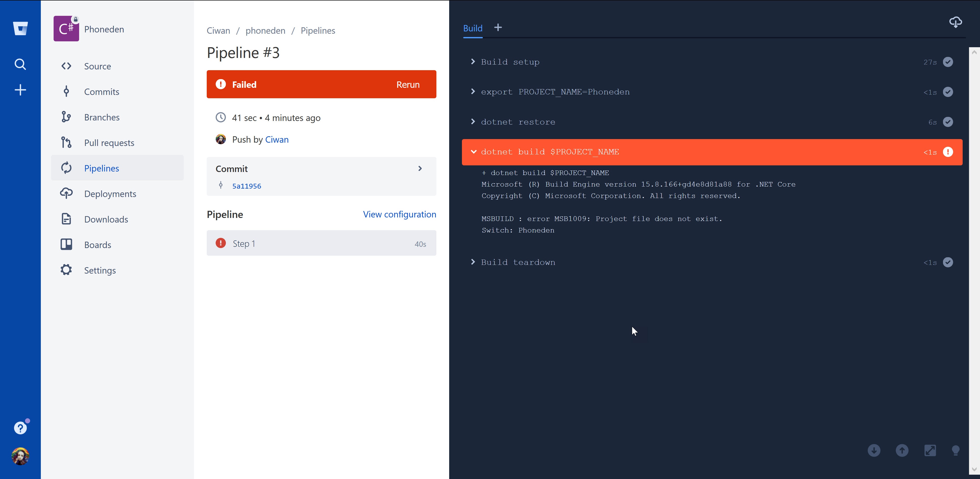Open the repository Settings gear
Screen dimensions: 980x479
pyautogui.click(x=100, y=270)
